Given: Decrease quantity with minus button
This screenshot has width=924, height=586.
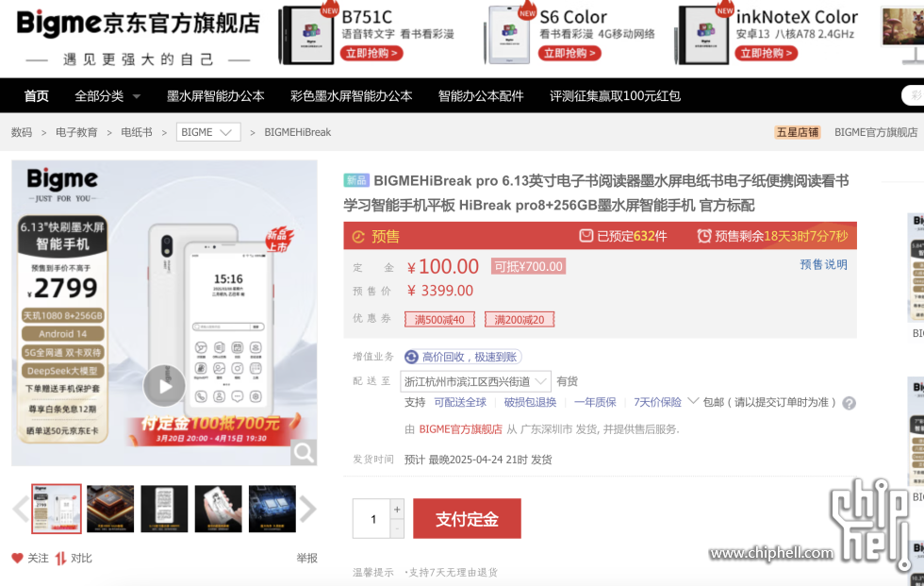Looking at the screenshot, I should click(x=397, y=528).
